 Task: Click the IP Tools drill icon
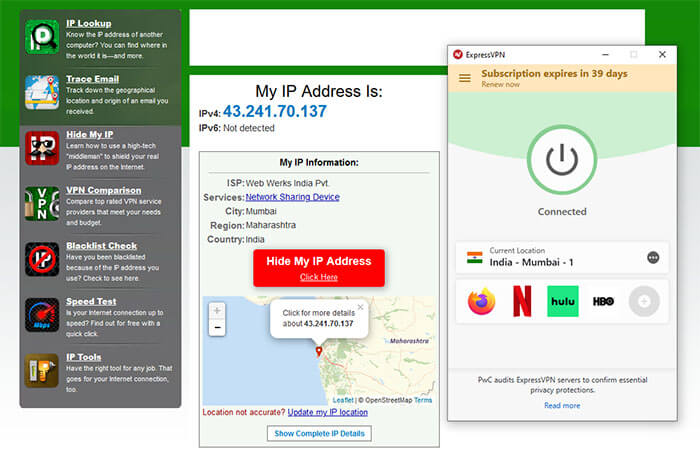tap(42, 371)
